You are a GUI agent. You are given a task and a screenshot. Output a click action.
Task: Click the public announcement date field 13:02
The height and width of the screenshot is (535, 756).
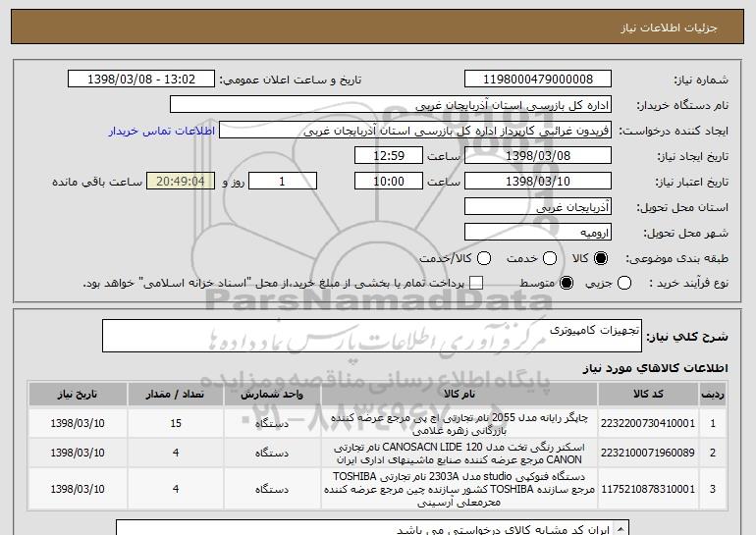tap(141, 80)
